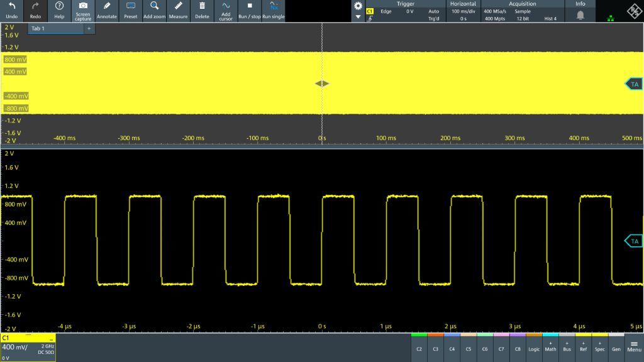Enable channel C8
Image resolution: width=644 pixels, height=362 pixels.
[x=518, y=347]
